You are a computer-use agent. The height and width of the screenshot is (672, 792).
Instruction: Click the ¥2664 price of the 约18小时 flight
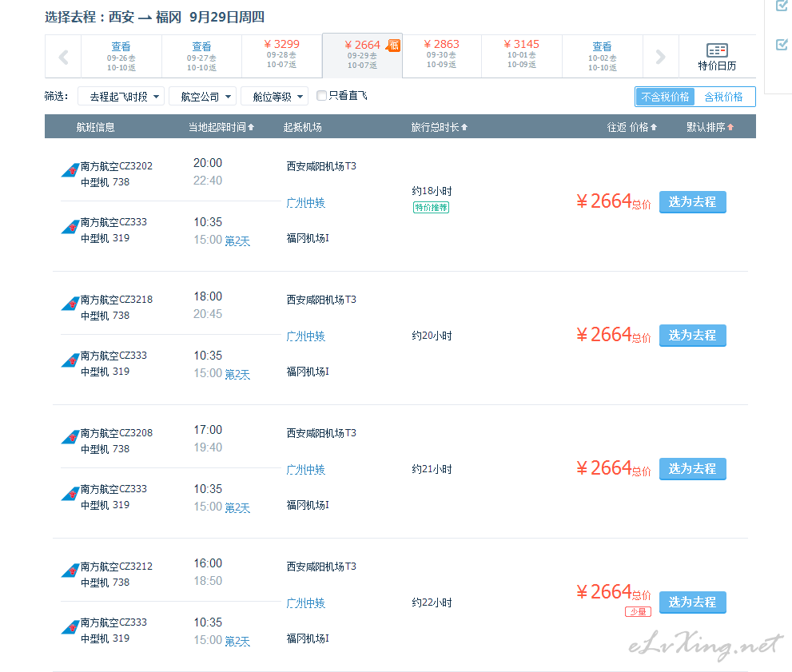click(x=613, y=201)
